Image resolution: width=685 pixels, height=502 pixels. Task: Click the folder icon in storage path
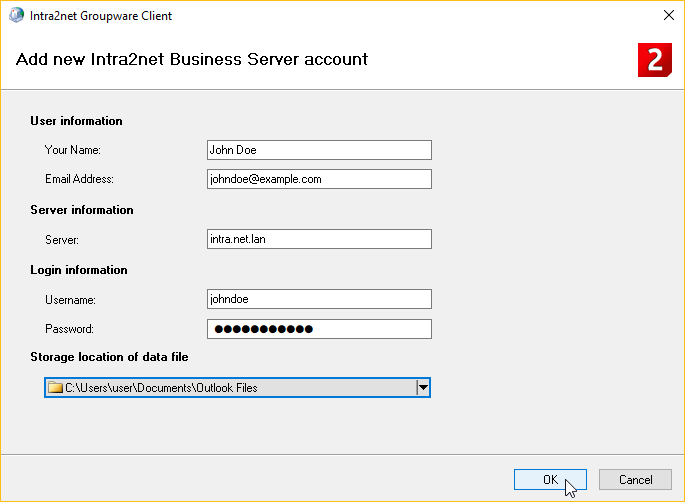coord(55,388)
